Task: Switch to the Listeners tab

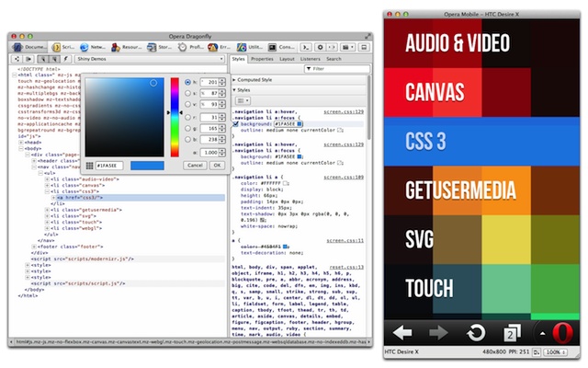Action: tap(311, 59)
